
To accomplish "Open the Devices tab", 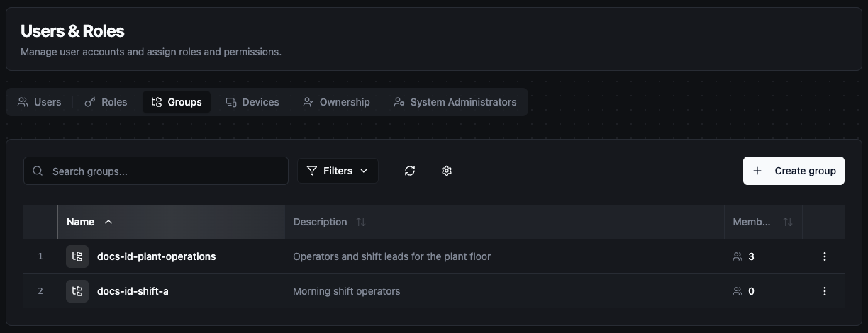I will coord(252,102).
